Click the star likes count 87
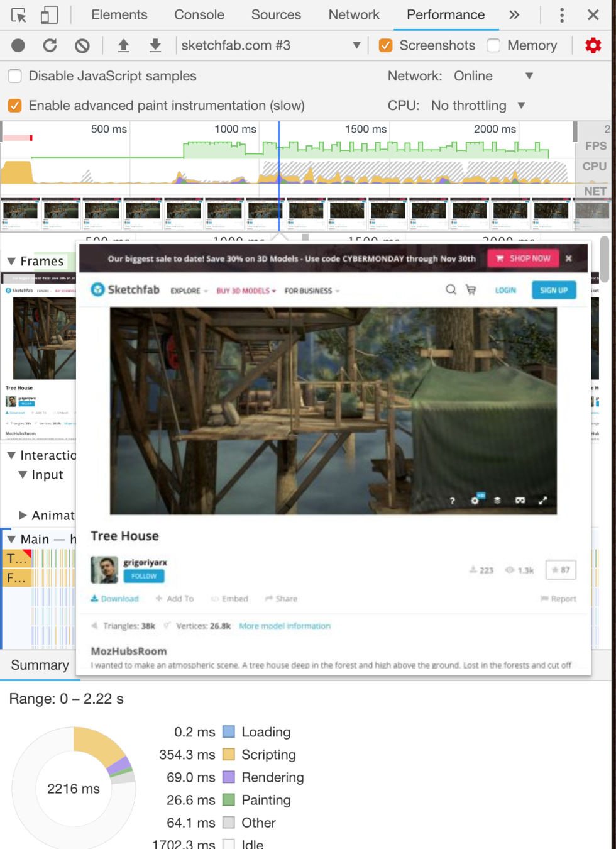 [x=561, y=570]
